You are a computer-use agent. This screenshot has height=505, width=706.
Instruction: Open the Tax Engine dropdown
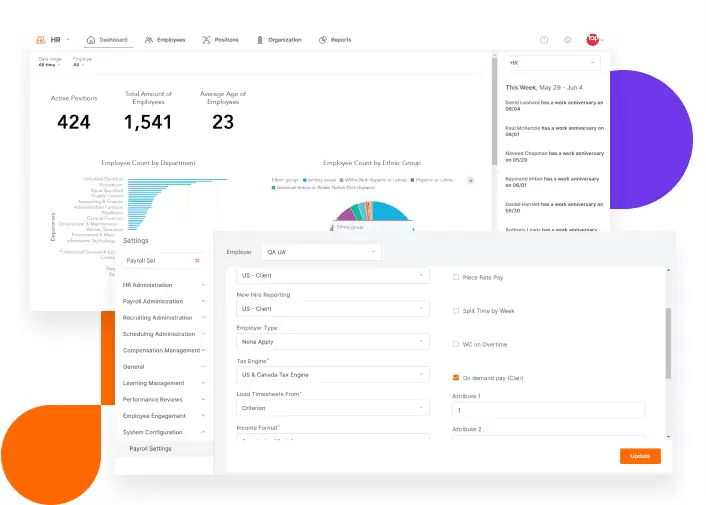tap(331, 374)
